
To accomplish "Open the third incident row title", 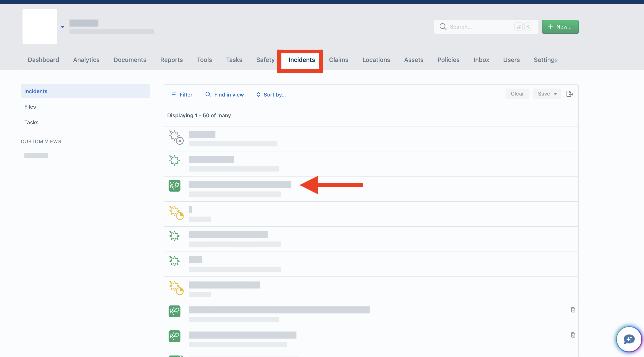I will tap(240, 185).
